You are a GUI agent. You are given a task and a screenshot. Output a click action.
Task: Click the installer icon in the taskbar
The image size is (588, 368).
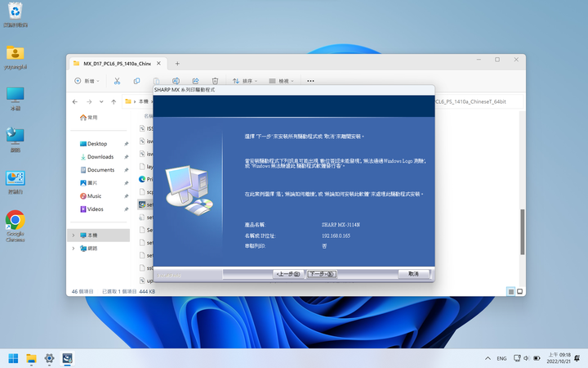(x=67, y=359)
